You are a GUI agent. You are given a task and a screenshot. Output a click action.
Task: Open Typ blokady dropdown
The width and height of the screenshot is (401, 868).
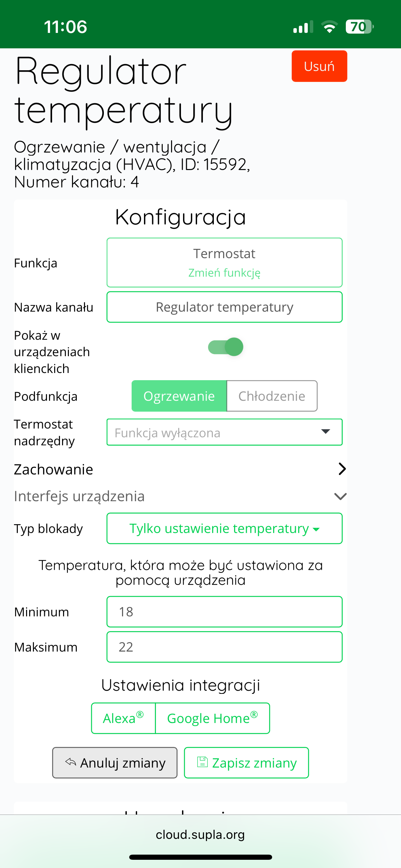coord(224,529)
